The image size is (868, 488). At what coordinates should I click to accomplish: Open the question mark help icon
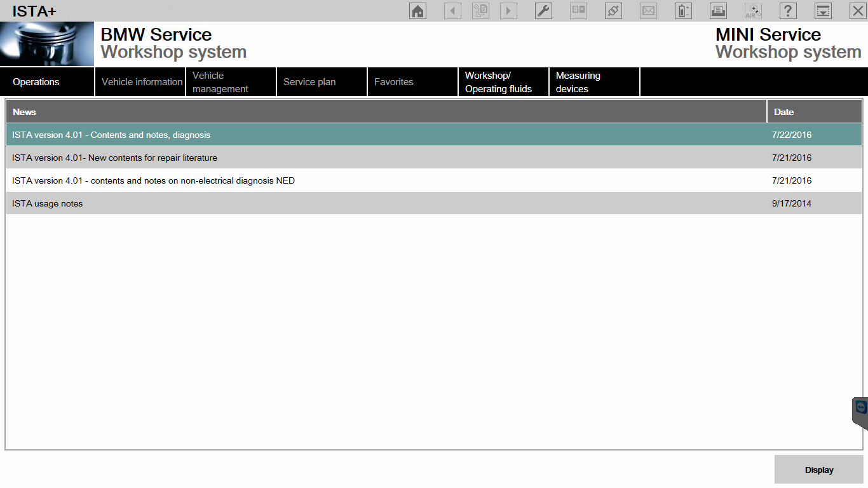click(788, 11)
